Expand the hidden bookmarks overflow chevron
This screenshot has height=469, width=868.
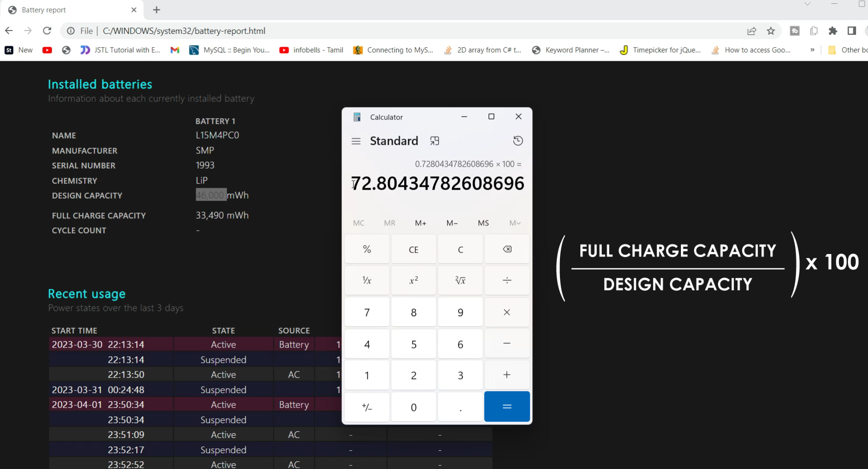812,50
